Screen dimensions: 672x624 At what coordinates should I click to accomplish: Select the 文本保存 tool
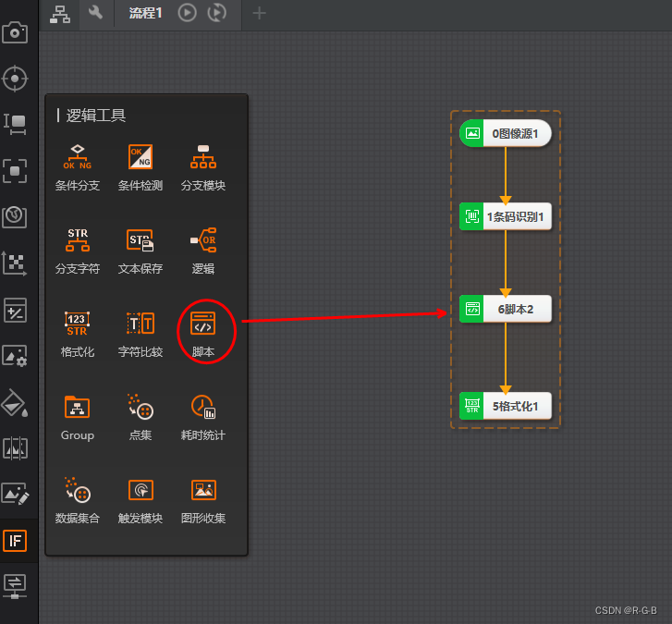click(x=141, y=251)
